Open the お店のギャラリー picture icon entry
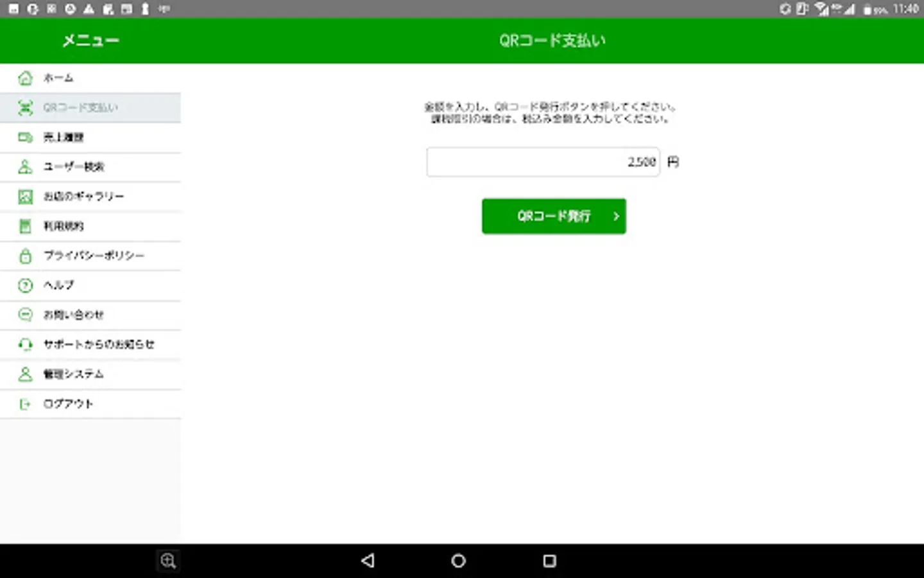 (90, 196)
